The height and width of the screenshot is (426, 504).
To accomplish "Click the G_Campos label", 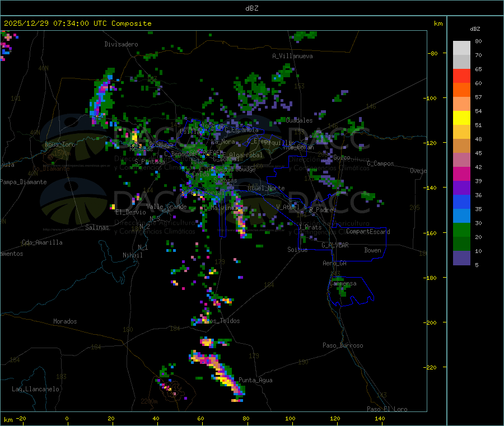I will coord(380,163).
